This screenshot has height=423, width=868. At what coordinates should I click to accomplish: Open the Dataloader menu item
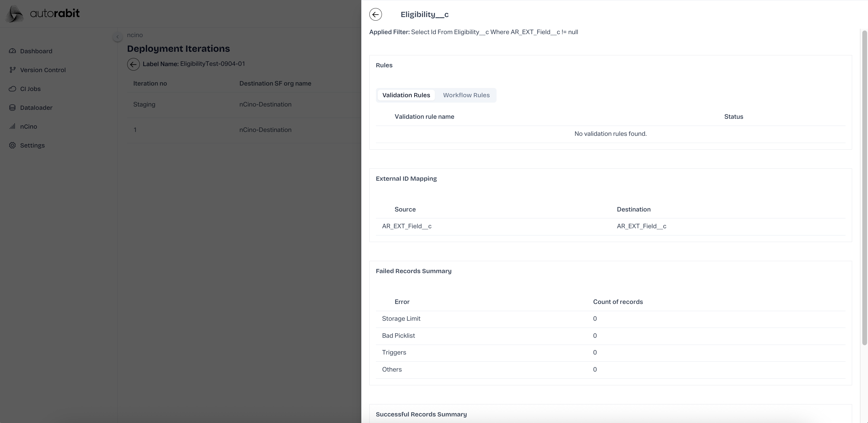[x=36, y=107]
